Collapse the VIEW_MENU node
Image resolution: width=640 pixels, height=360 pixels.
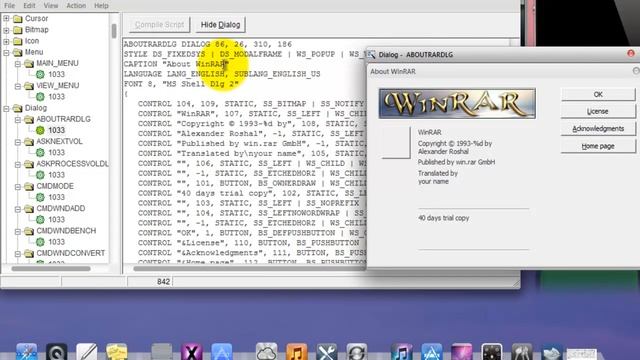tap(18, 86)
